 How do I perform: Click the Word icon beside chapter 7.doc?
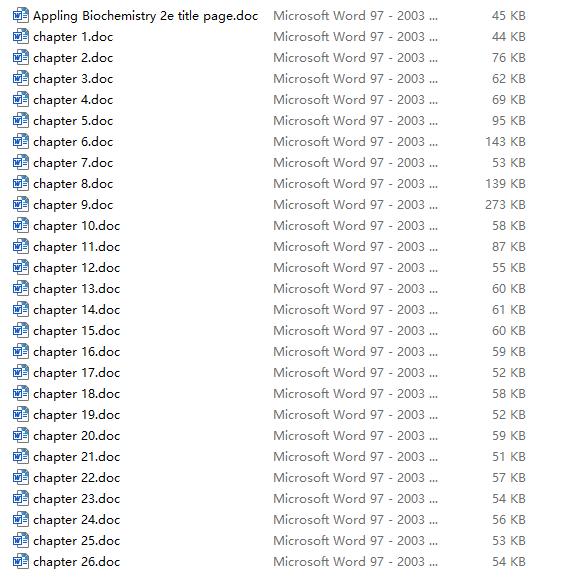(21, 162)
